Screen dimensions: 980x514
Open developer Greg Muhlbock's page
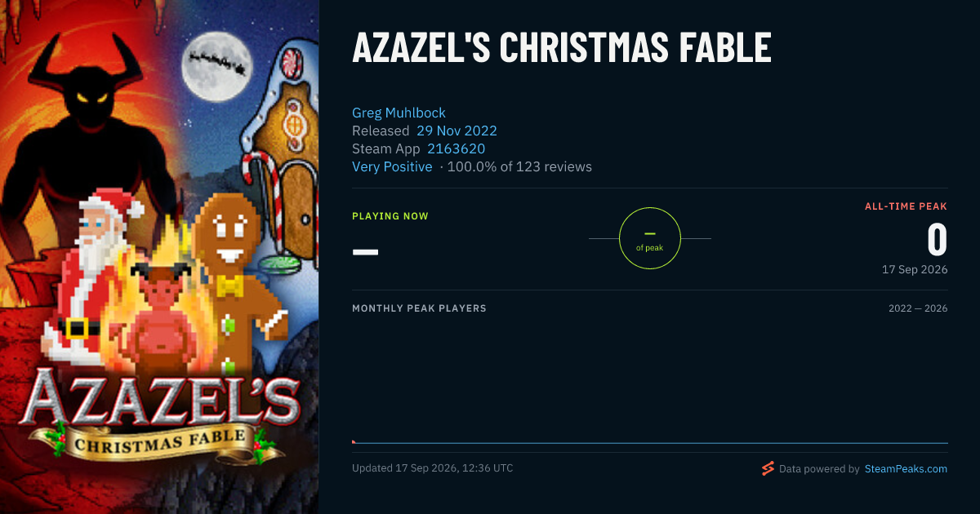point(399,113)
